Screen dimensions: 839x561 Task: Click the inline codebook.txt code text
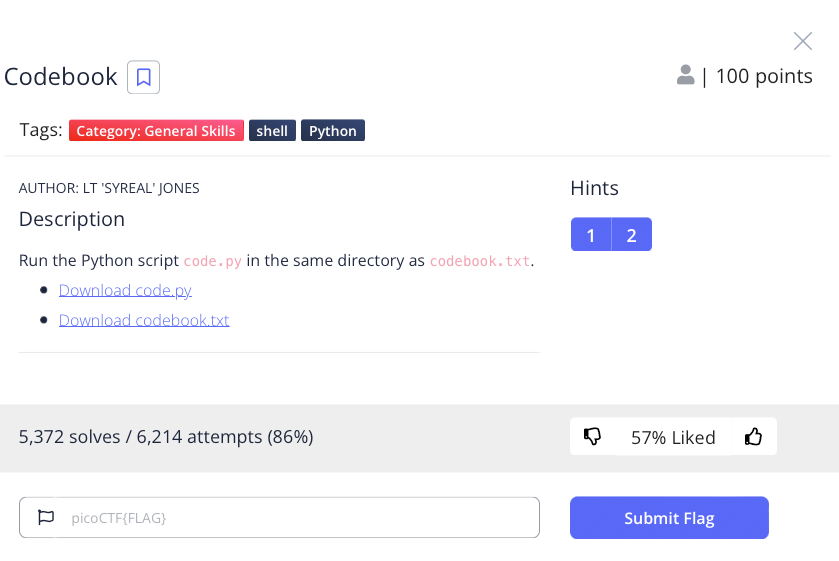480,261
